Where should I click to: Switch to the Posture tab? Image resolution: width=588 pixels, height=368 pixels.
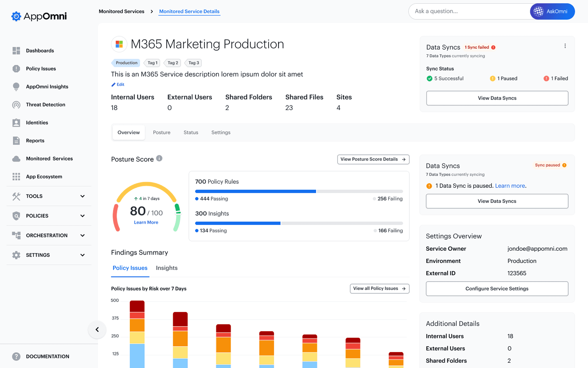click(x=161, y=132)
